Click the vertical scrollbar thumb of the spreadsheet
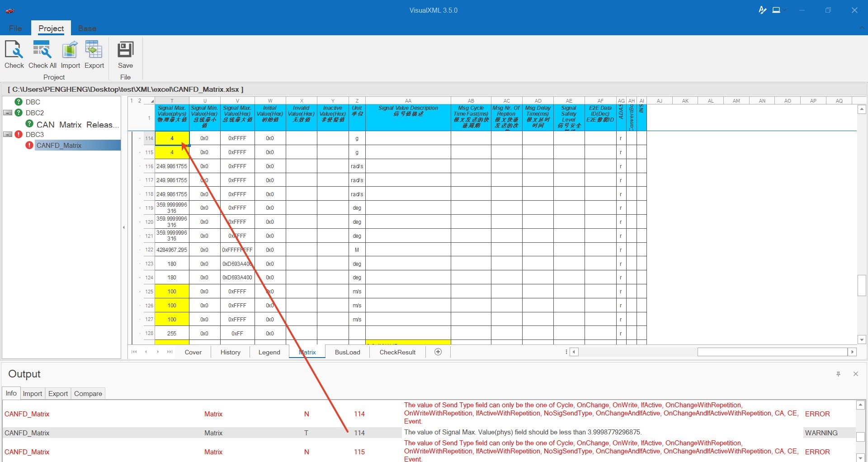 pos(862,285)
